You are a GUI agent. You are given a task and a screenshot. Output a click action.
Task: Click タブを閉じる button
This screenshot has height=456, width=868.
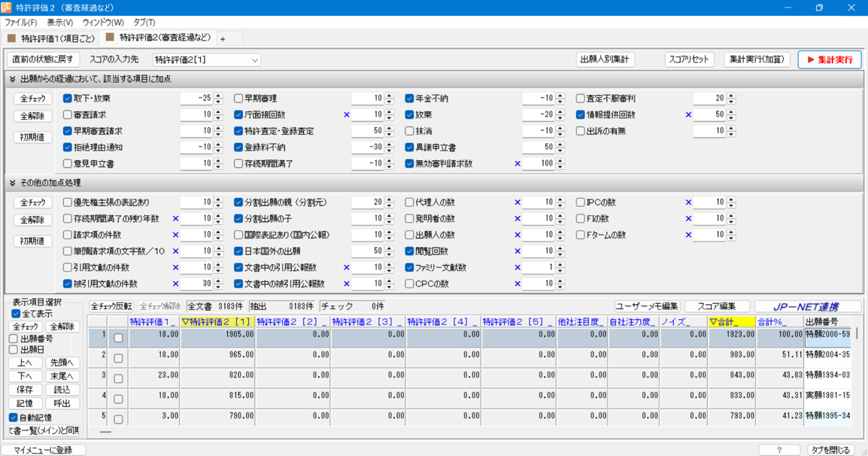(x=830, y=450)
